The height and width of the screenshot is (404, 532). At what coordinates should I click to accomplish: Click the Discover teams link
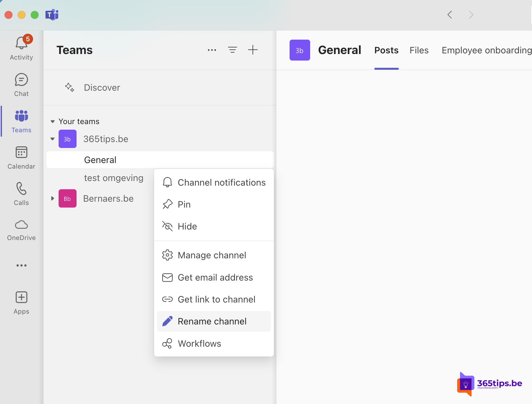pos(102,87)
